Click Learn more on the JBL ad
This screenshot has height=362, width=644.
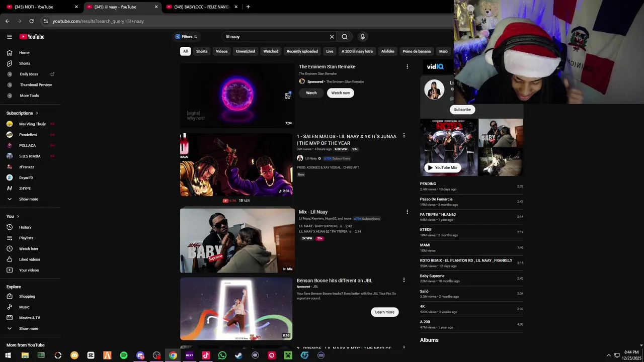[x=385, y=312]
